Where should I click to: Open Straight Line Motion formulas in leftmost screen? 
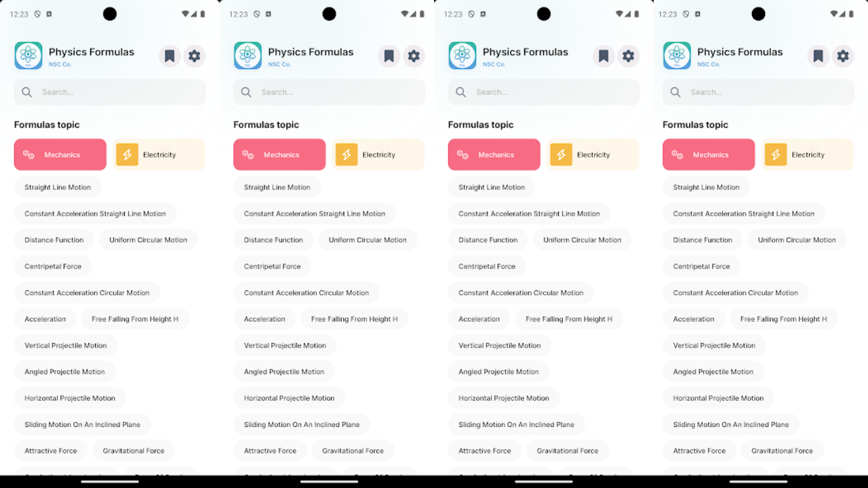click(x=58, y=187)
